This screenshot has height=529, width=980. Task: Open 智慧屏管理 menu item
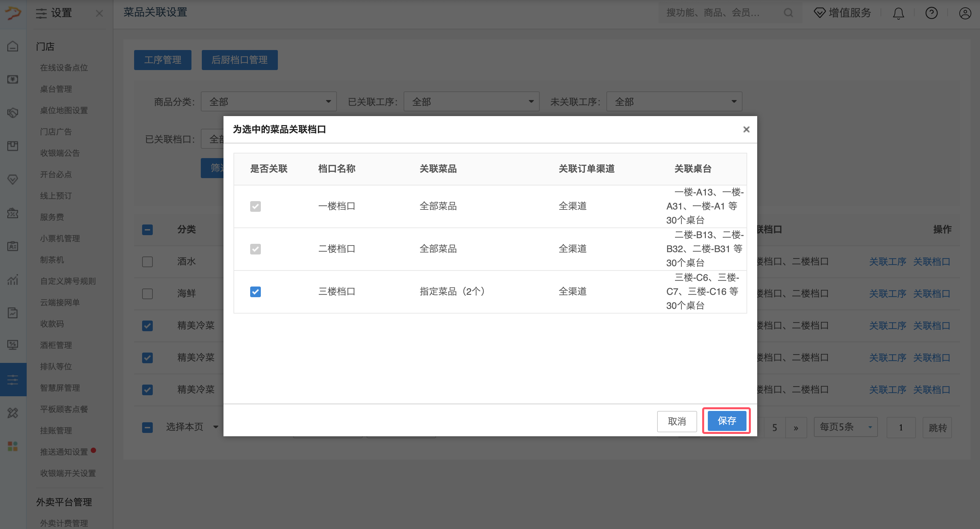60,388
